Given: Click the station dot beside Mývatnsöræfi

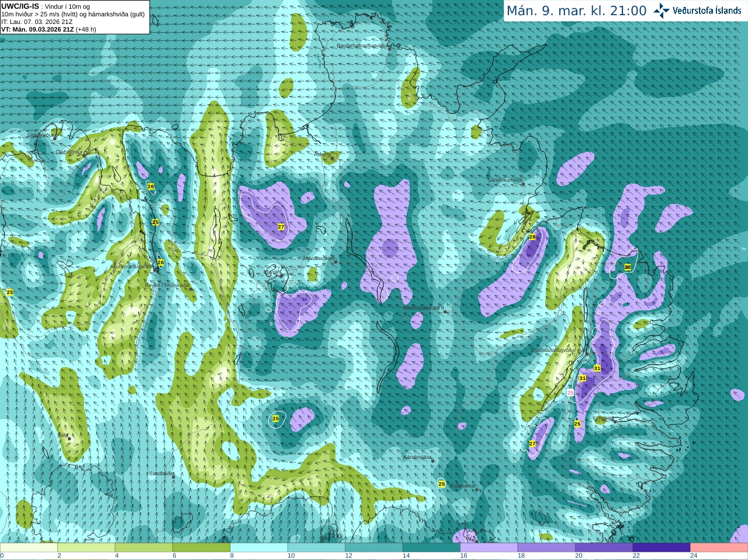Looking at the screenshot, I should click(x=335, y=262).
